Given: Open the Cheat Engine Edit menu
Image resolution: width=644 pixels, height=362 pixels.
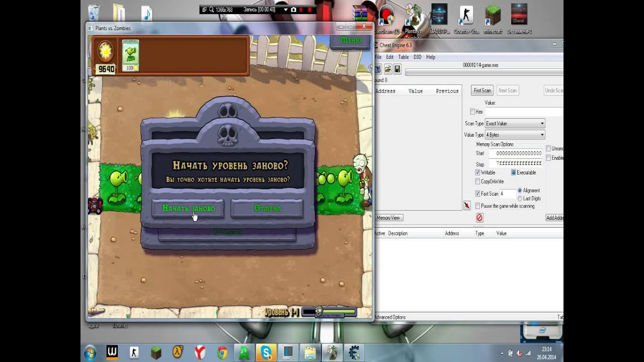Looking at the screenshot, I should click(x=390, y=57).
